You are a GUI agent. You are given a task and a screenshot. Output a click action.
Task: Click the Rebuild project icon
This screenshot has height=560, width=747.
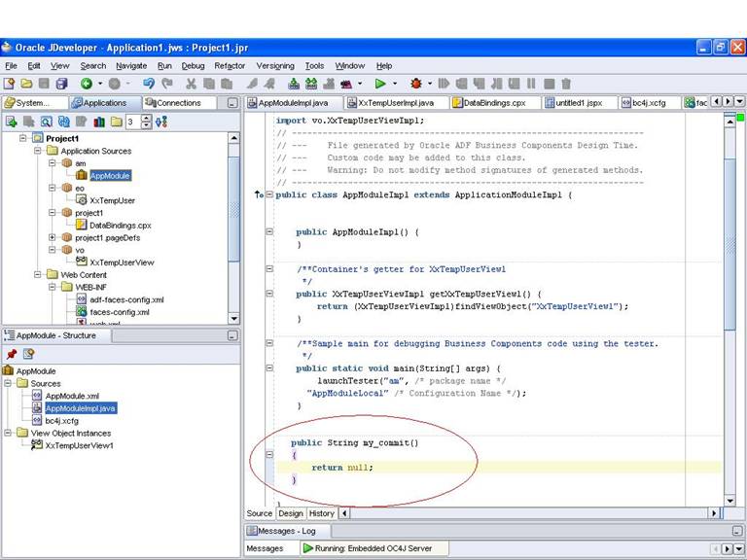311,84
